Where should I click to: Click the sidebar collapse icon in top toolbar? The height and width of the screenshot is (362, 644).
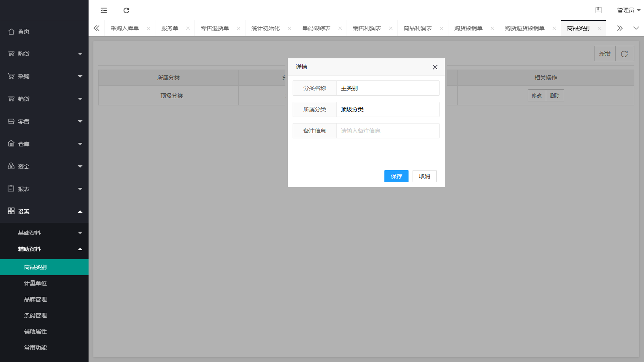pos(103,10)
